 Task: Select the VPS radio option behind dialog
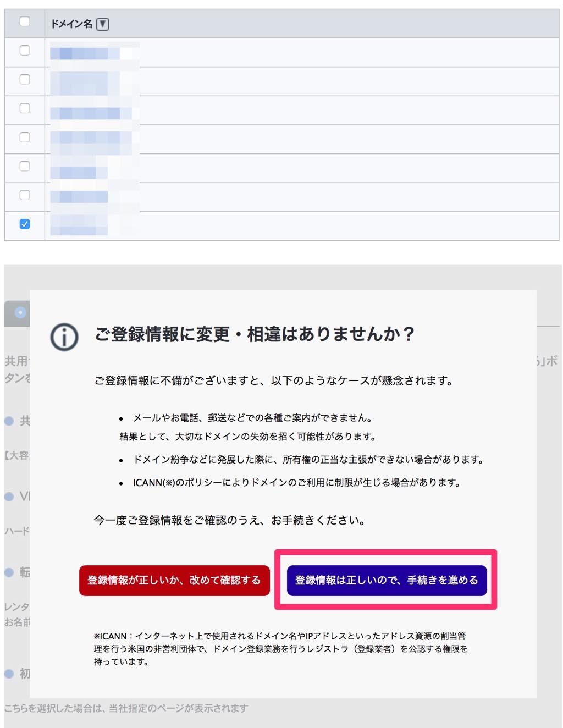click(x=9, y=496)
